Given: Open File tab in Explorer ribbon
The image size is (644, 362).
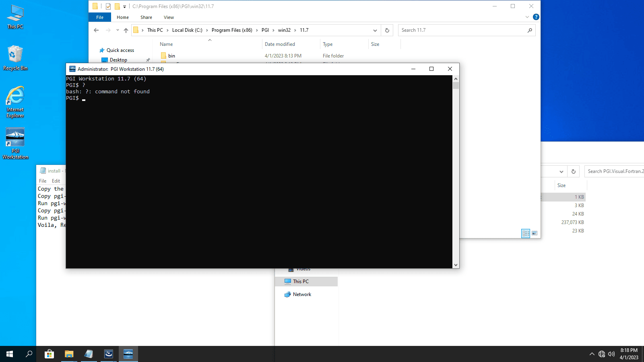Looking at the screenshot, I should [100, 17].
